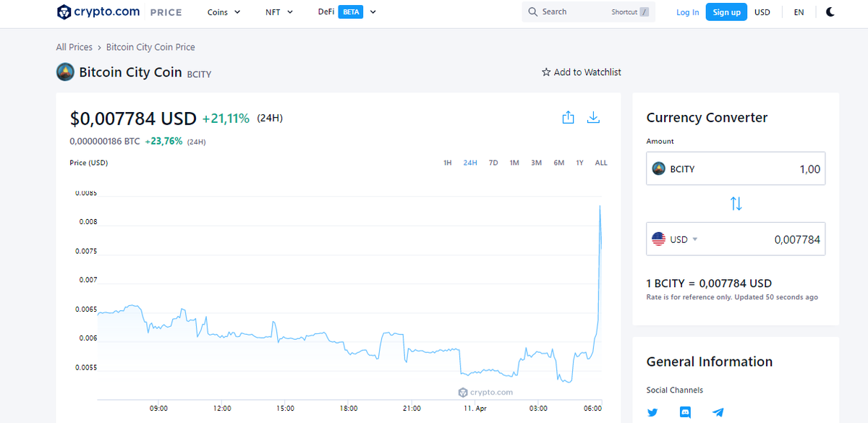Click the PRICE label next to logo
This screenshot has width=868, height=423.
[166, 12]
